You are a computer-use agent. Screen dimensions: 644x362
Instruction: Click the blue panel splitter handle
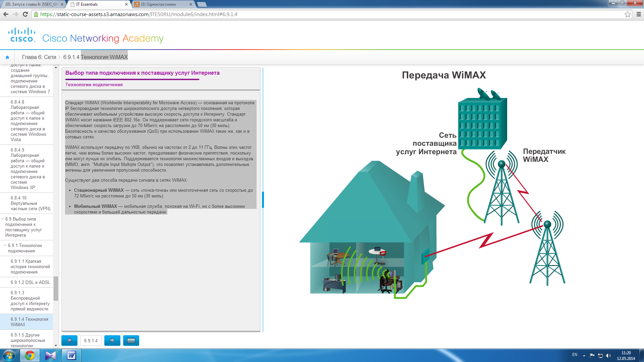click(x=263, y=199)
